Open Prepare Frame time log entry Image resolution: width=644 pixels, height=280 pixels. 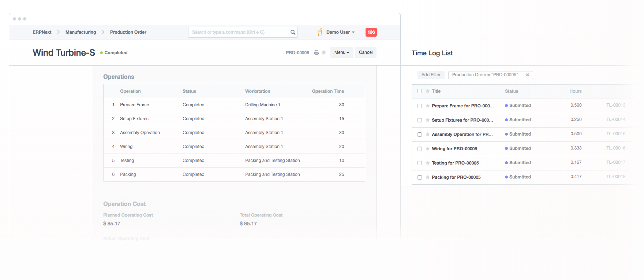click(463, 106)
